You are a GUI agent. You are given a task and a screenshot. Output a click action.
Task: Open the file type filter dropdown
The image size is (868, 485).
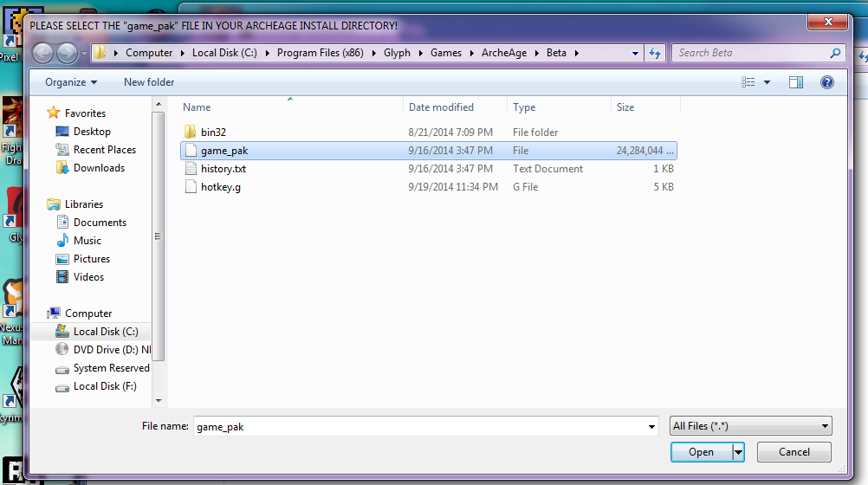[750, 426]
